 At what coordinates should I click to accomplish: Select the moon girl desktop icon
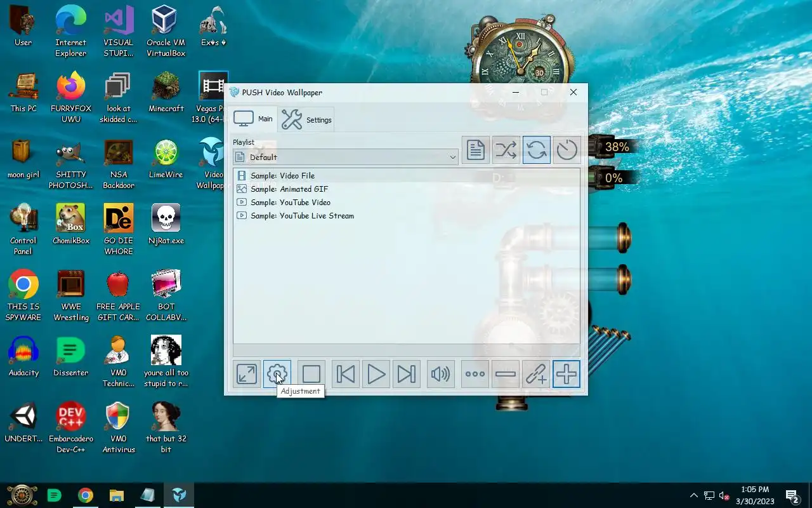[23, 159]
